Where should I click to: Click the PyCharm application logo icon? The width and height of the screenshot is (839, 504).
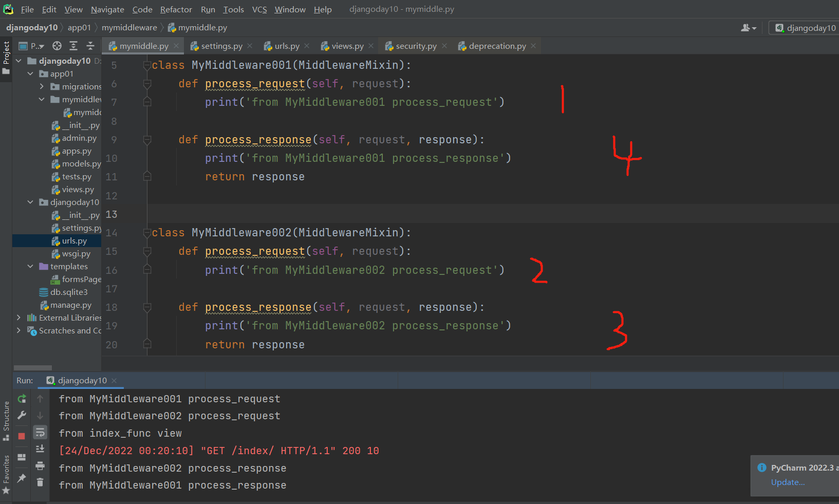(8, 9)
